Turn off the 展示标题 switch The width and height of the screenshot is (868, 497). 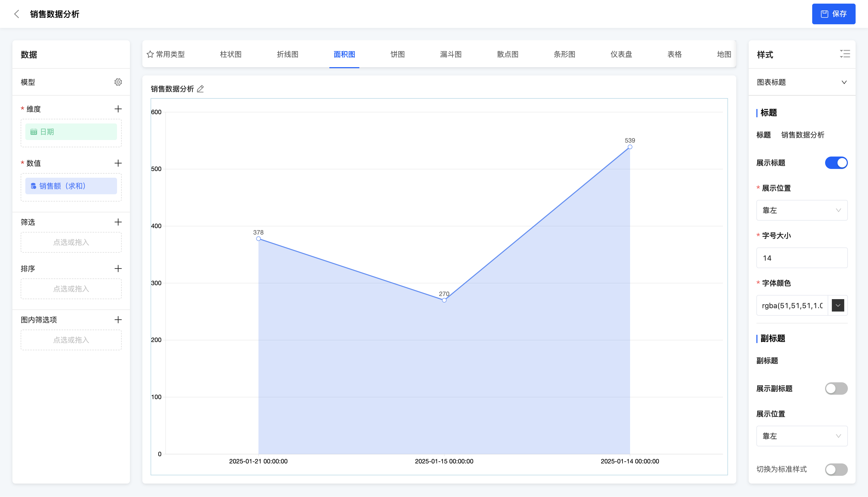tap(836, 163)
